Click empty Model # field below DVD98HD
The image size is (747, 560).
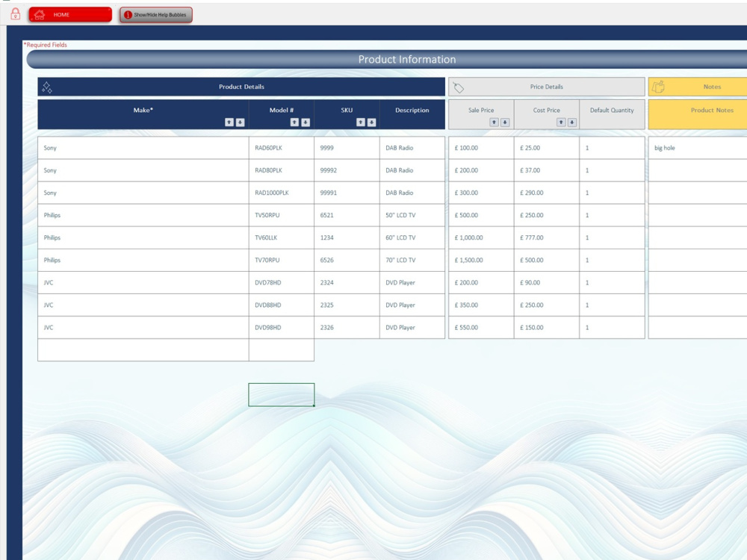pyautogui.click(x=282, y=350)
